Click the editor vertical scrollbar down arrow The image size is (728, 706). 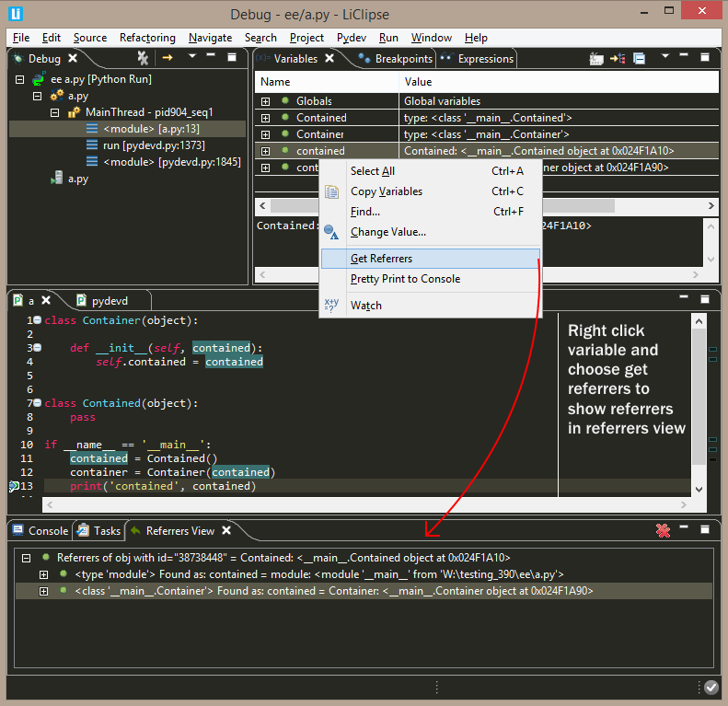(699, 490)
